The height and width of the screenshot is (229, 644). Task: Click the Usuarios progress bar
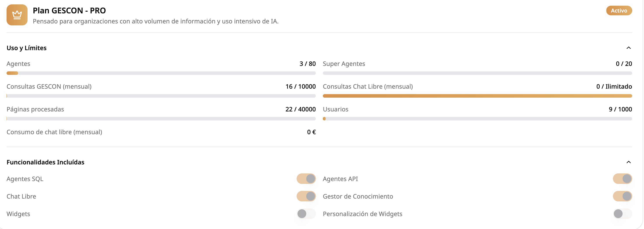point(477,119)
